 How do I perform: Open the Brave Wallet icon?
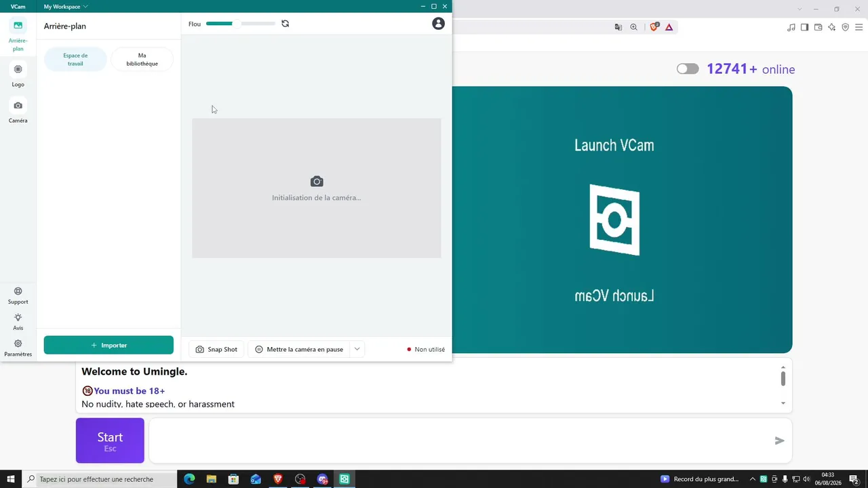[818, 27]
